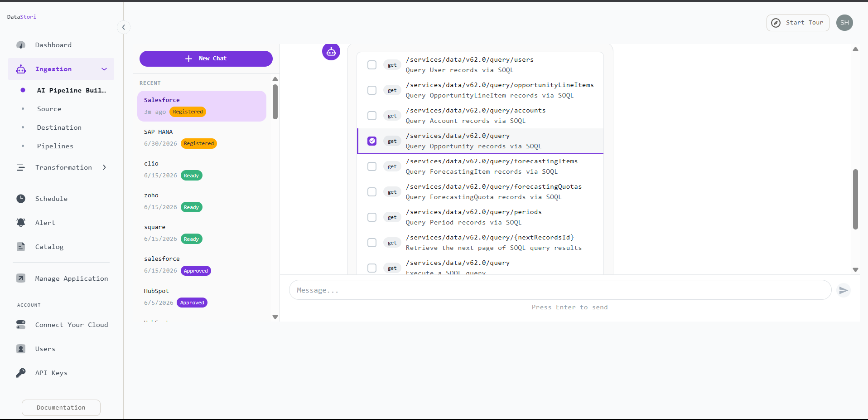868x420 pixels.
Task: Check the forecastingQuotas endpoint checkbox
Action: [372, 192]
